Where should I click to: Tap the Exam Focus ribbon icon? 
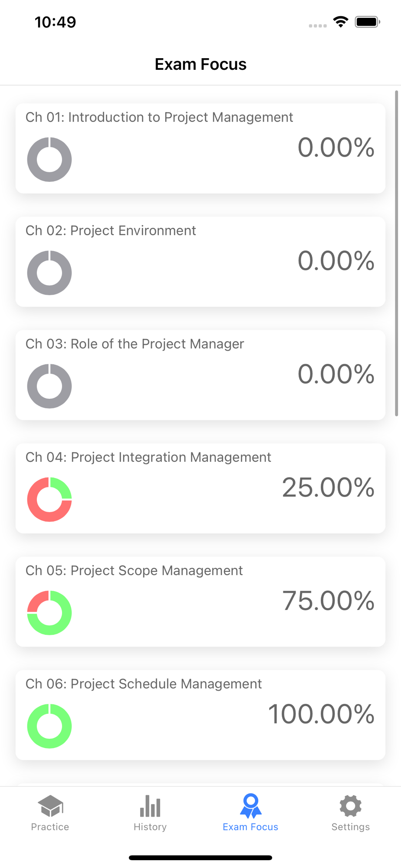tap(250, 806)
